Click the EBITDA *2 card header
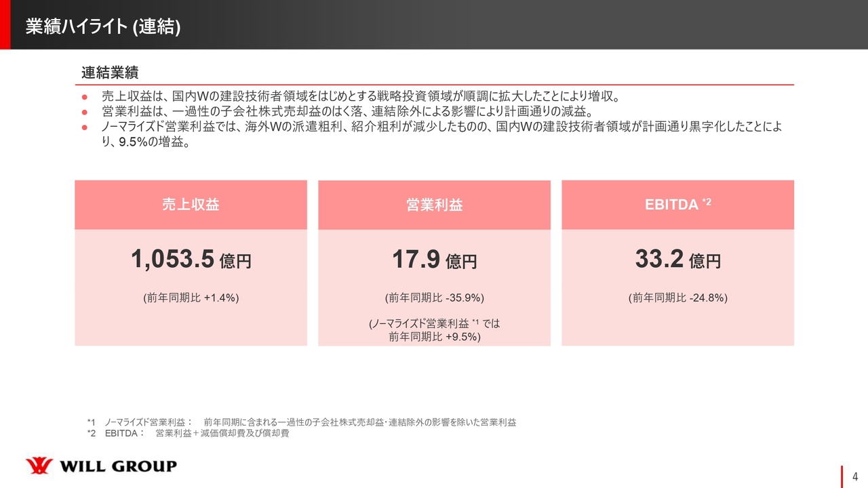 [677, 204]
